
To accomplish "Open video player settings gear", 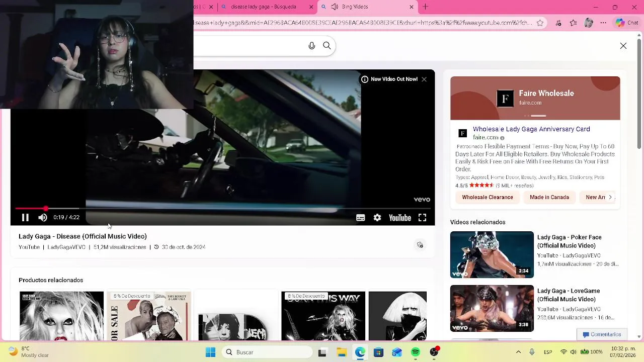I will point(377,218).
